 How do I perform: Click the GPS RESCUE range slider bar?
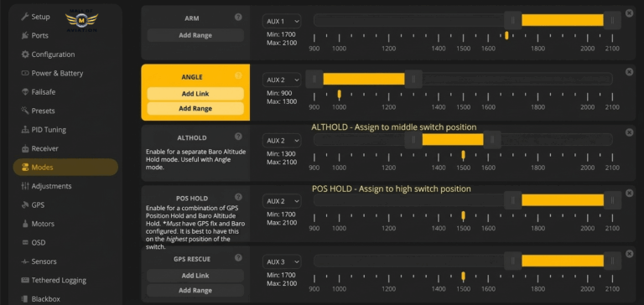(563, 261)
